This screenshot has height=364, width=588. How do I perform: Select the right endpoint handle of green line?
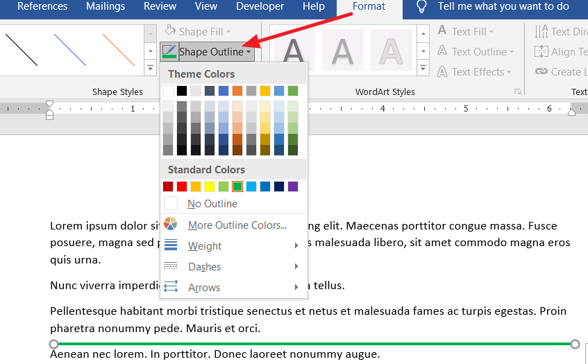(575, 344)
